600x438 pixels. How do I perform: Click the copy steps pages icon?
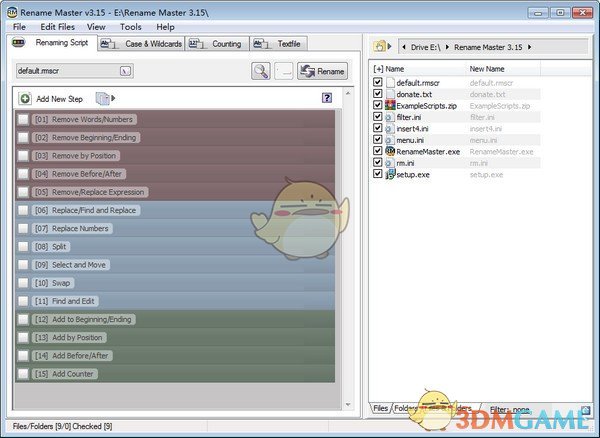coord(102,99)
